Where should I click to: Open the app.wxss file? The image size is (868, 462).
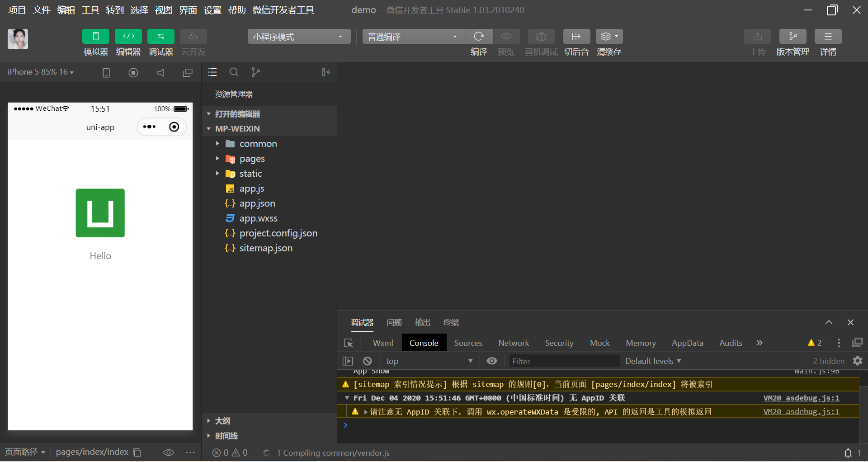(269, 218)
